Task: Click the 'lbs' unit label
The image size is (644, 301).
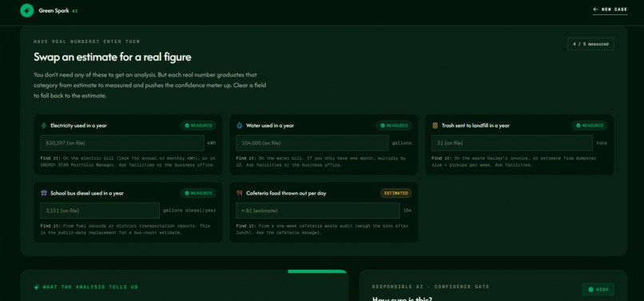Action: (407, 210)
